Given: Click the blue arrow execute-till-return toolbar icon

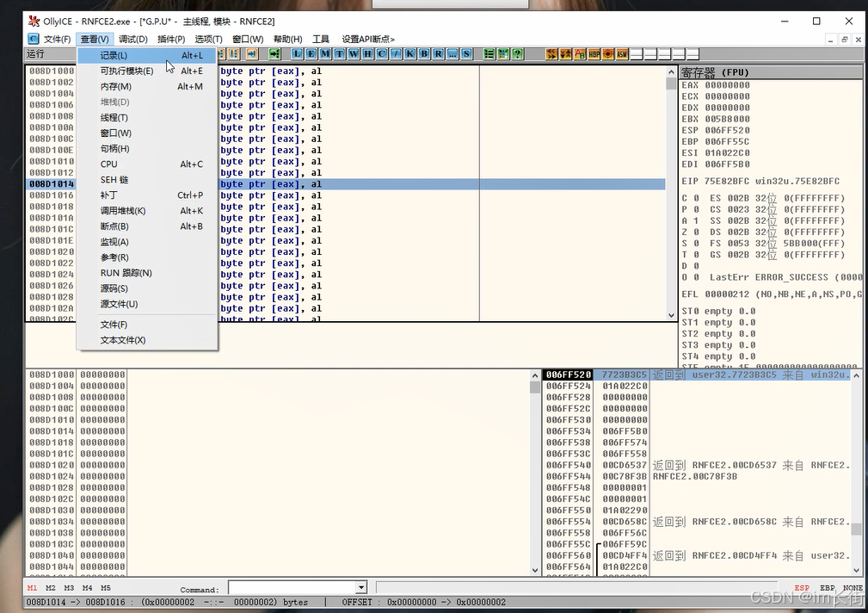Looking at the screenshot, I should click(x=252, y=53).
